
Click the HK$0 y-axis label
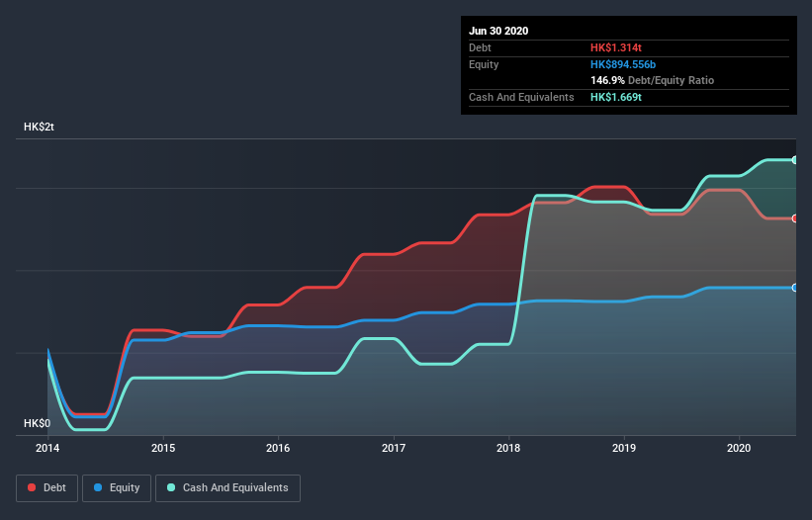click(38, 423)
